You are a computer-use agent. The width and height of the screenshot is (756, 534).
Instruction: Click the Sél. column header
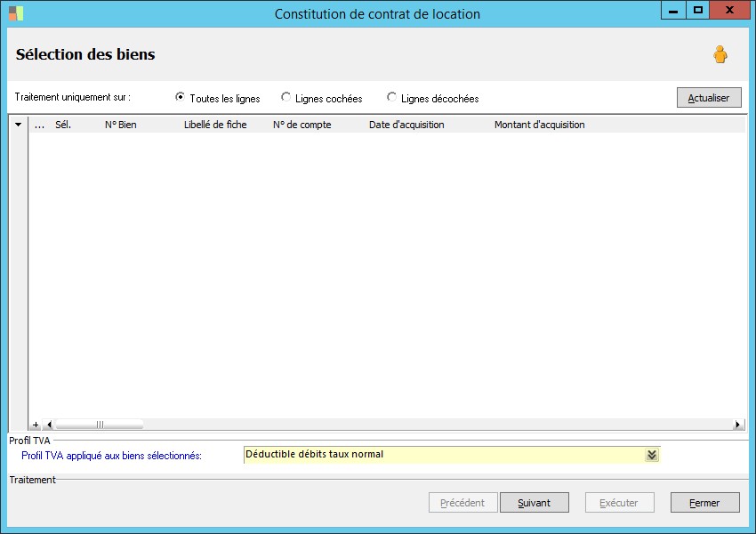tap(63, 125)
